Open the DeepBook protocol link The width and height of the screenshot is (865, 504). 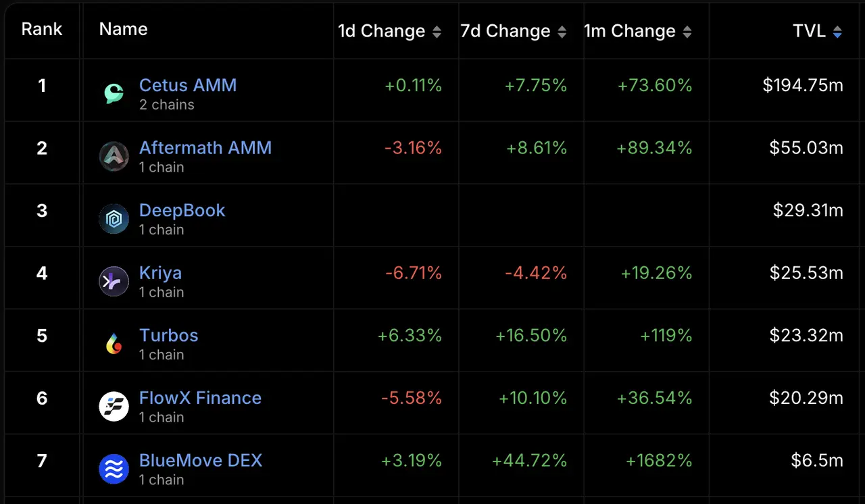tap(182, 210)
